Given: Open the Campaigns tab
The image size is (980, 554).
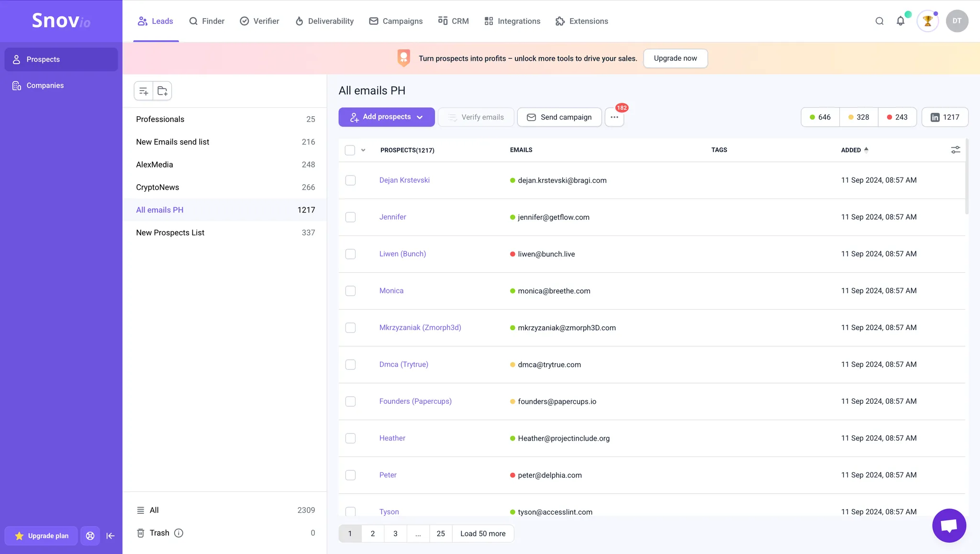Looking at the screenshot, I should 396,21.
